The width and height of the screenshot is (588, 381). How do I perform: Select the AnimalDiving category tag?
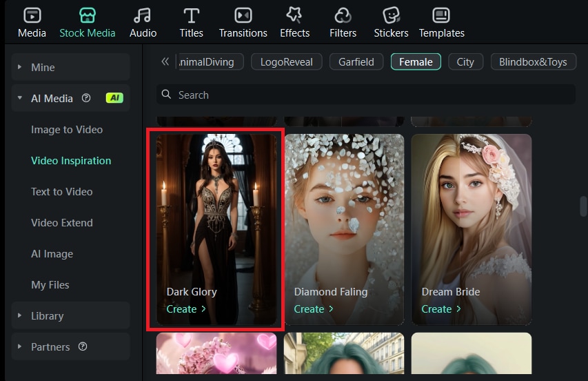pyautogui.click(x=210, y=61)
